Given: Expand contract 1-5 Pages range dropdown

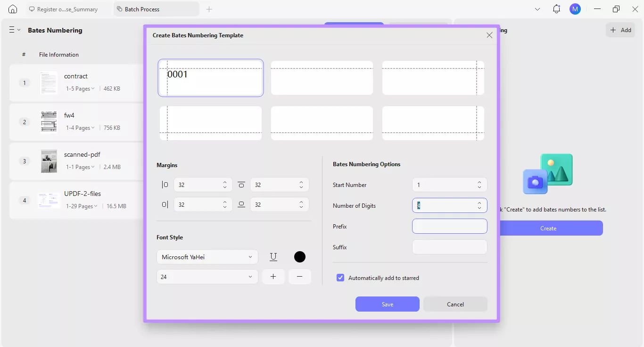Looking at the screenshot, I should tap(80, 88).
